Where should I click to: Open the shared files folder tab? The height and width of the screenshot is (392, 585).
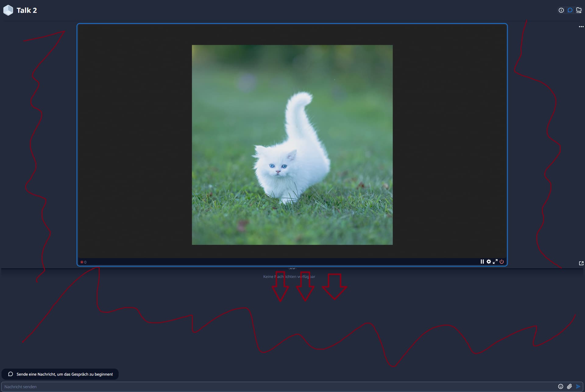[x=579, y=10]
